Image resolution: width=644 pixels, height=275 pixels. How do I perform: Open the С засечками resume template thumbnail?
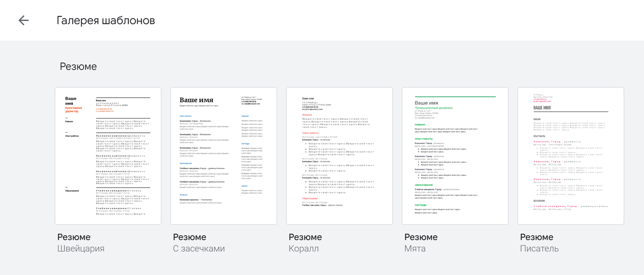[224, 156]
